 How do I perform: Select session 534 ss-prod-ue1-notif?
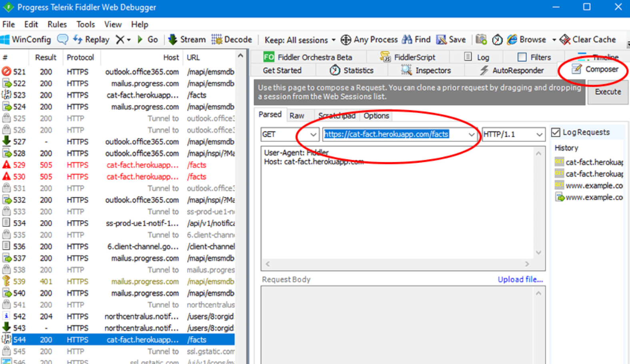118,223
